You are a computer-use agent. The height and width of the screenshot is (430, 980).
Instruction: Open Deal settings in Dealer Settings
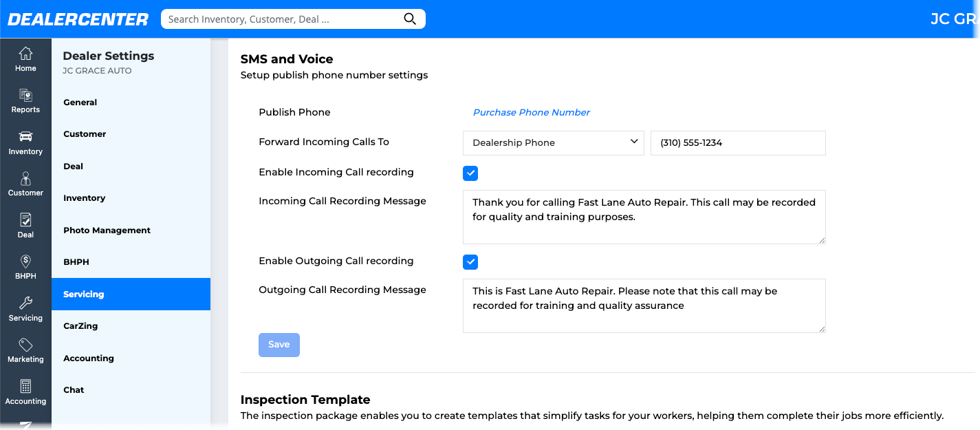coord(131,166)
